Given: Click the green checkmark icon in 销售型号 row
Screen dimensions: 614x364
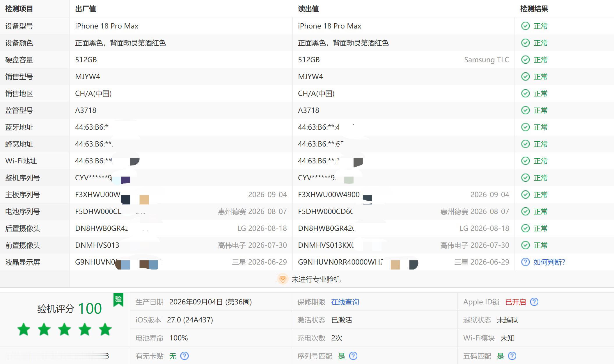Looking at the screenshot, I should click(525, 76).
